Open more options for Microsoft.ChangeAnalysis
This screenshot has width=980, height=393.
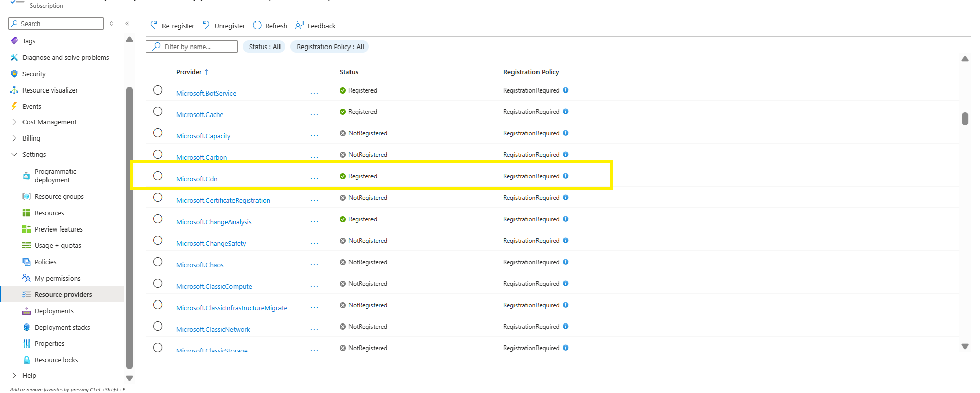point(314,222)
